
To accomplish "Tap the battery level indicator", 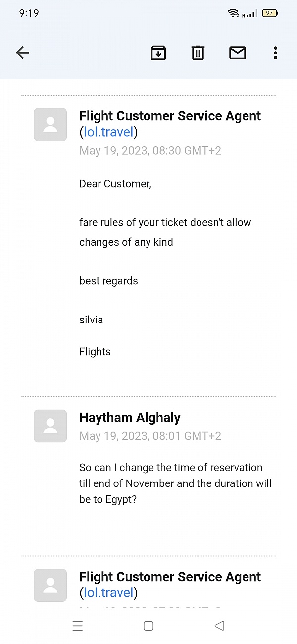I will point(270,13).
